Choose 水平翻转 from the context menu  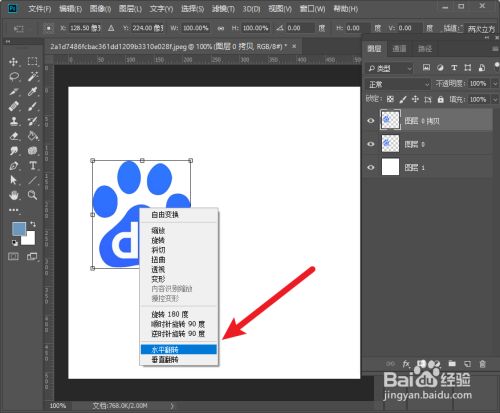pyautogui.click(x=179, y=349)
